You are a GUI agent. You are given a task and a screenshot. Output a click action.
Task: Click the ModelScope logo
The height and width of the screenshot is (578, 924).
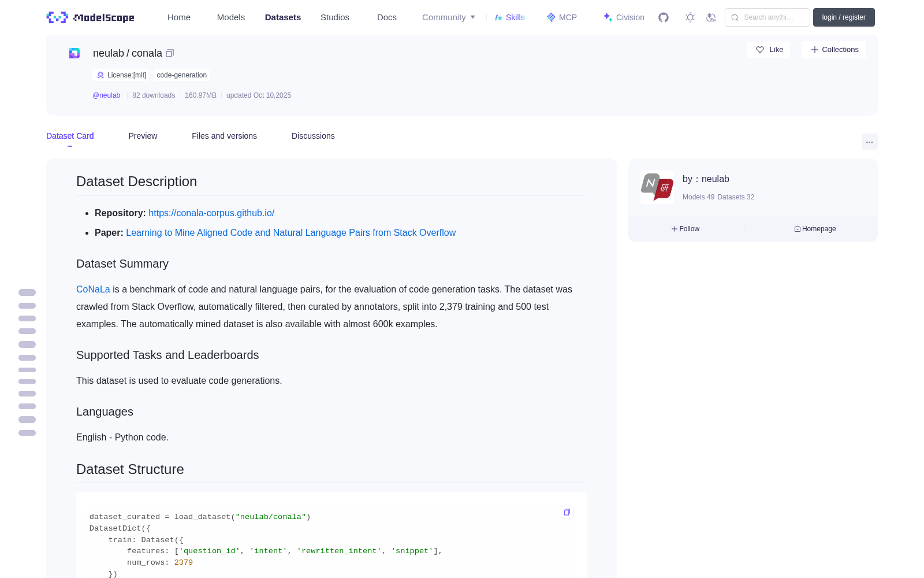click(90, 17)
